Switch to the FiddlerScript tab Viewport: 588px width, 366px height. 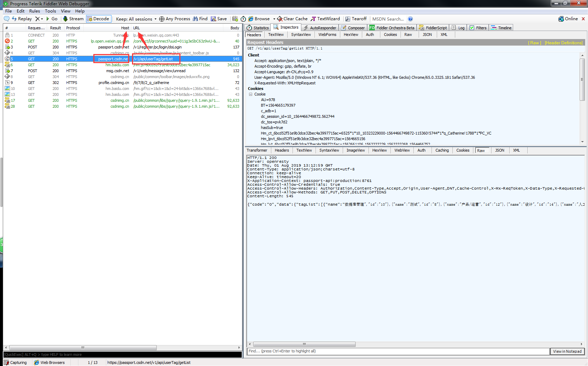(433, 28)
